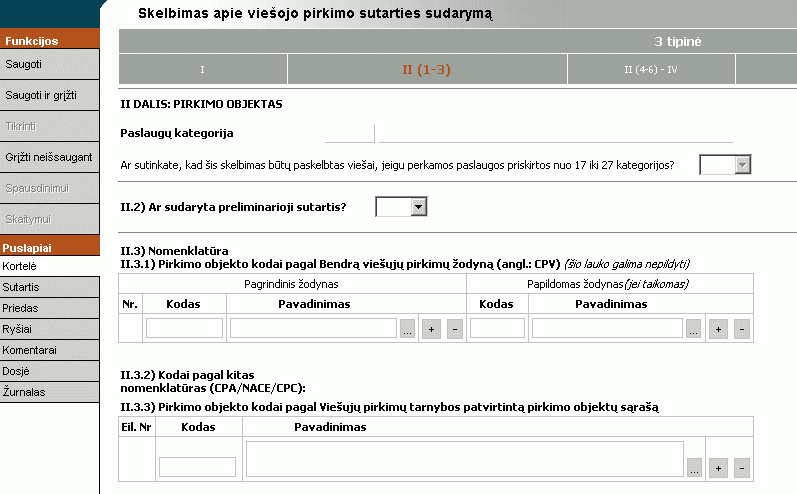Image resolution: width=797 pixels, height=494 pixels.
Task: Open the preliminarioji sutartis dropdown
Action: [401, 206]
